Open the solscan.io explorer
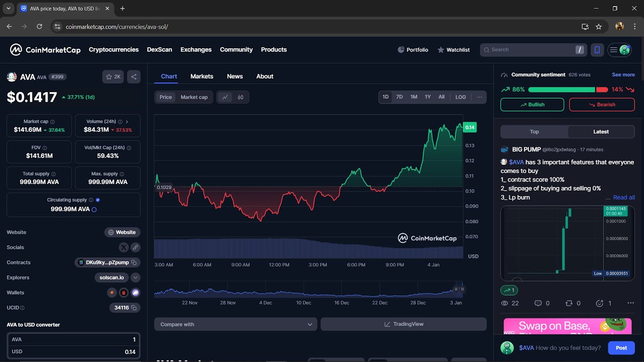 [112, 278]
